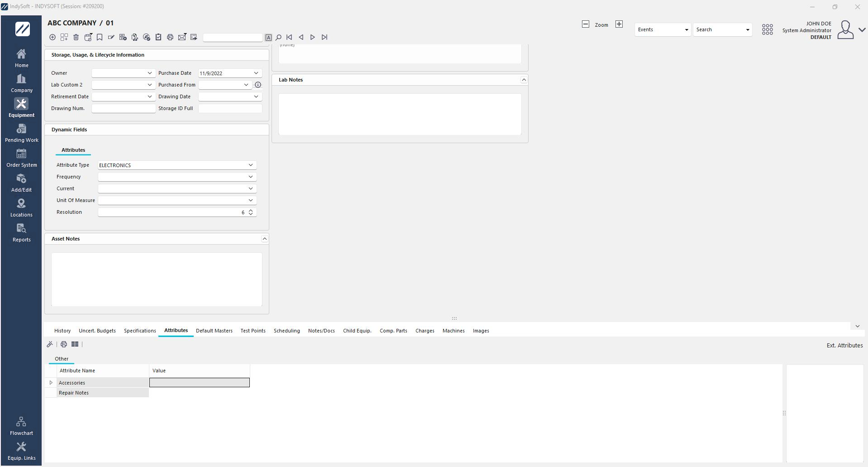Open Pending Work in sidebar
This screenshot has width=868, height=467.
pyautogui.click(x=21, y=133)
